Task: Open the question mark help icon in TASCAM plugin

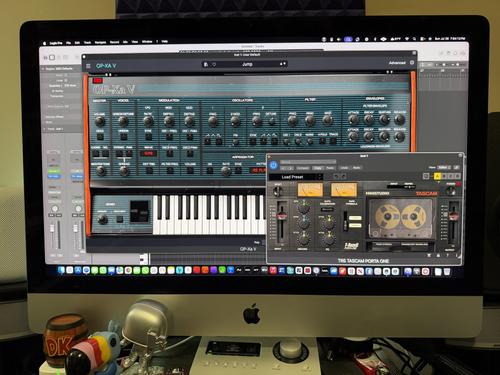Action: (x=447, y=255)
